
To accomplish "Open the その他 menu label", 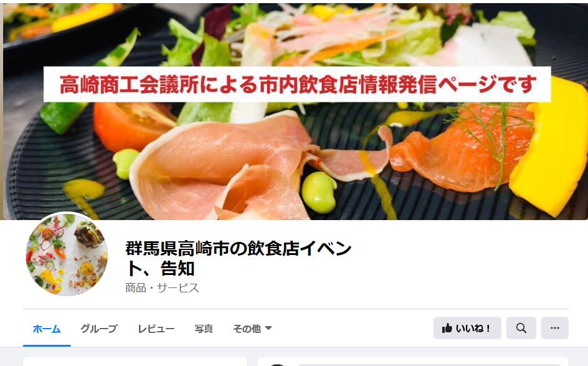I will (x=247, y=329).
